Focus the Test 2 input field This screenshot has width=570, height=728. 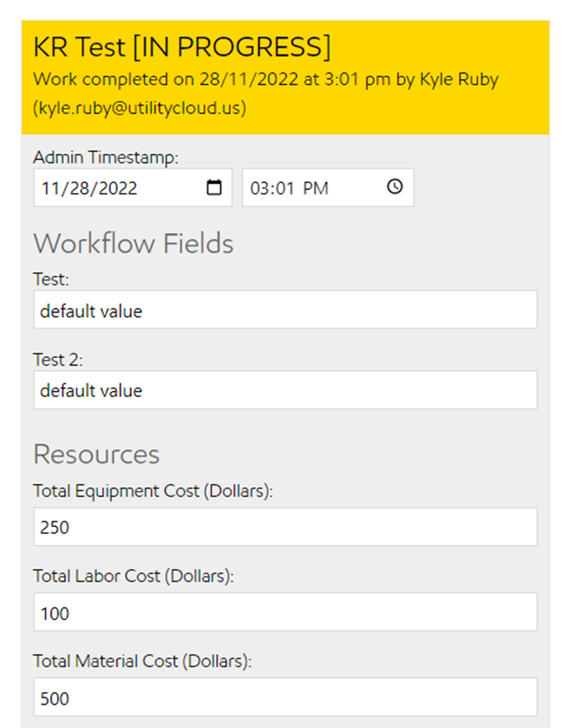point(285,390)
